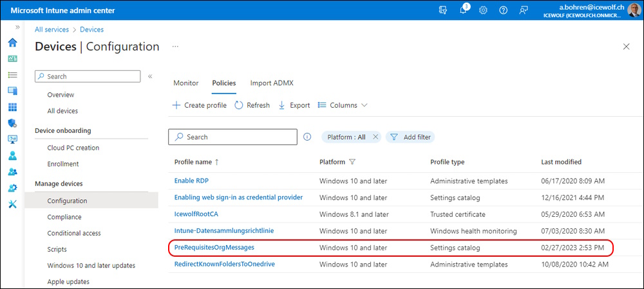The image size is (644, 289).
Task: Open All devices in side menu
Action: click(62, 111)
